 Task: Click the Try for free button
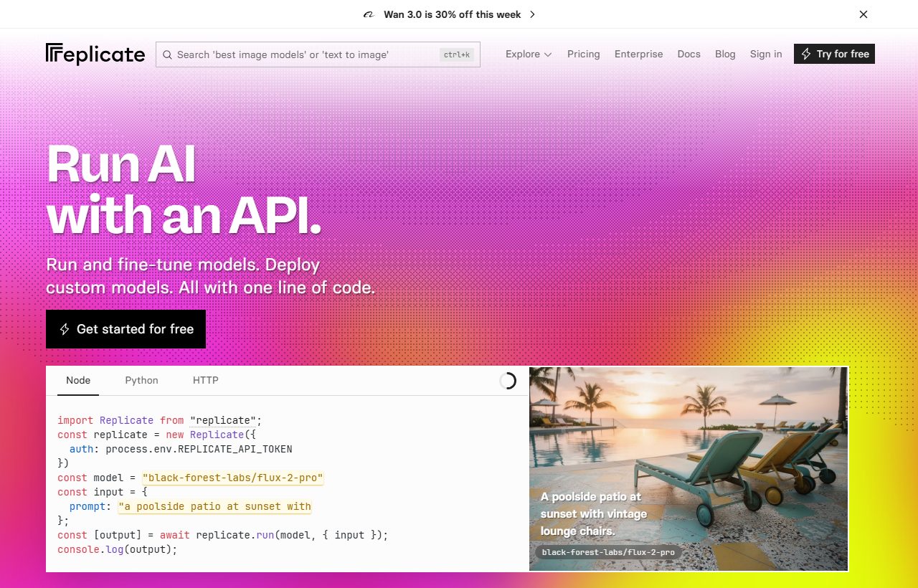pyautogui.click(x=834, y=54)
